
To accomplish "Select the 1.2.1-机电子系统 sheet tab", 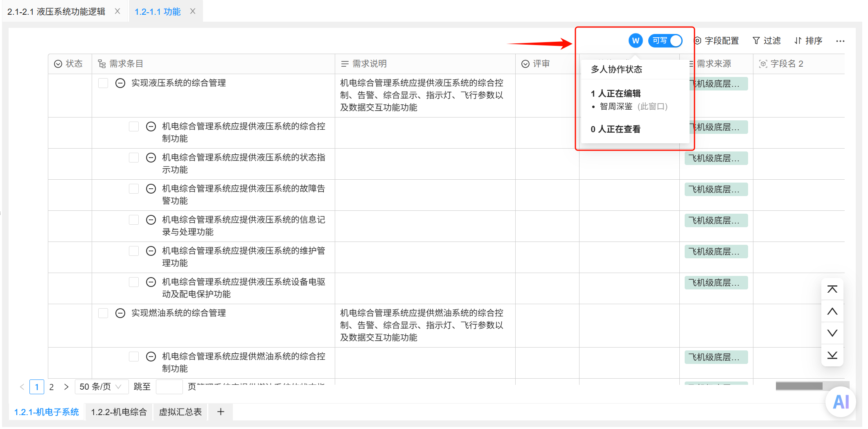I will click(x=47, y=412).
